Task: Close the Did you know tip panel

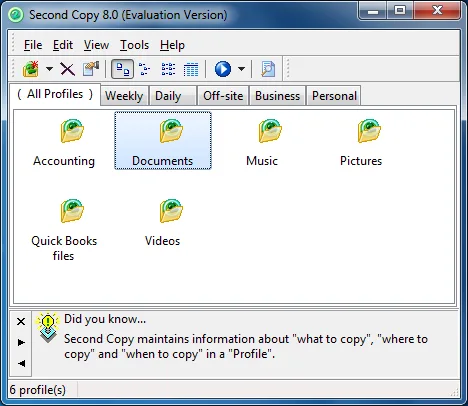Action: click(x=21, y=322)
